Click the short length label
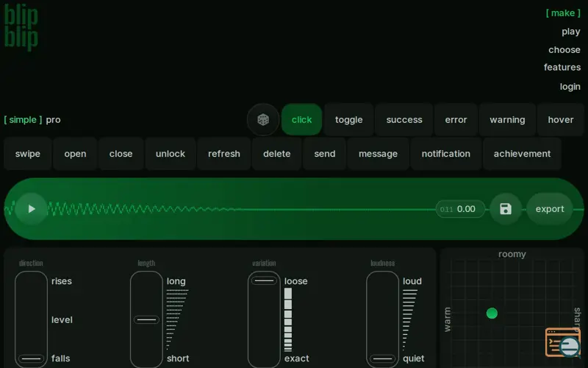588x368 pixels. coord(178,358)
